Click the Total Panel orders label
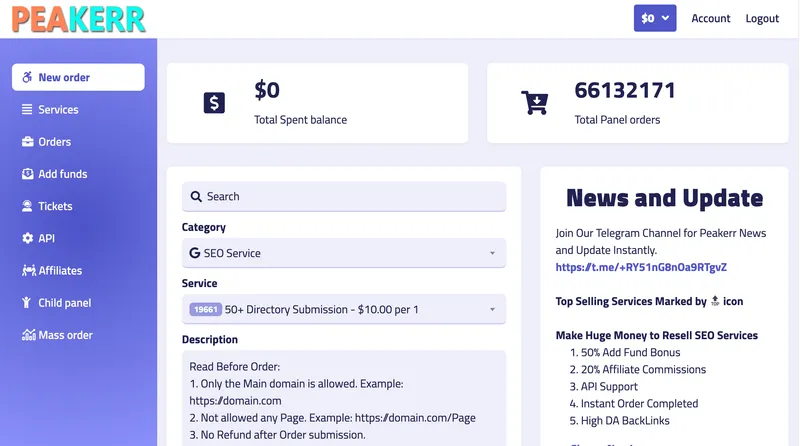The height and width of the screenshot is (446, 800). click(617, 119)
